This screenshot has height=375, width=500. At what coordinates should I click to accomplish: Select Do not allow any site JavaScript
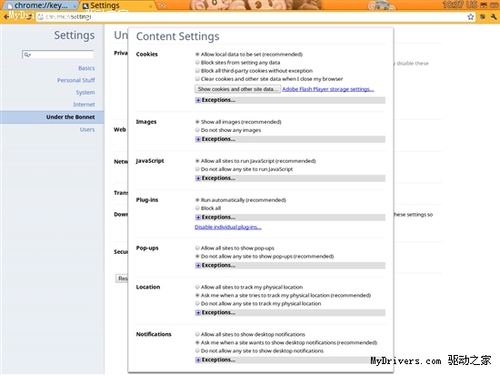197,169
